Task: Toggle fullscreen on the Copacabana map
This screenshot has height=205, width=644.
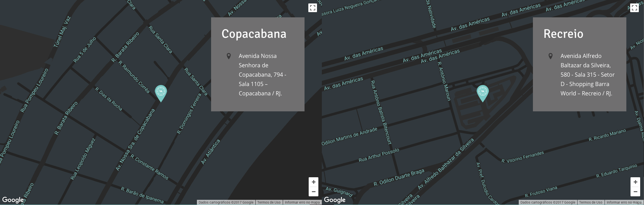Action: 312,8
